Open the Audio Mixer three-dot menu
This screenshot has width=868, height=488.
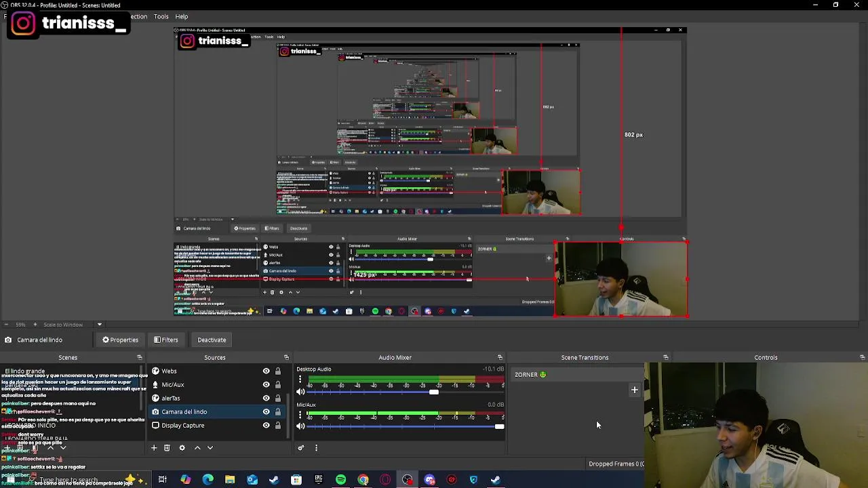pyautogui.click(x=316, y=447)
